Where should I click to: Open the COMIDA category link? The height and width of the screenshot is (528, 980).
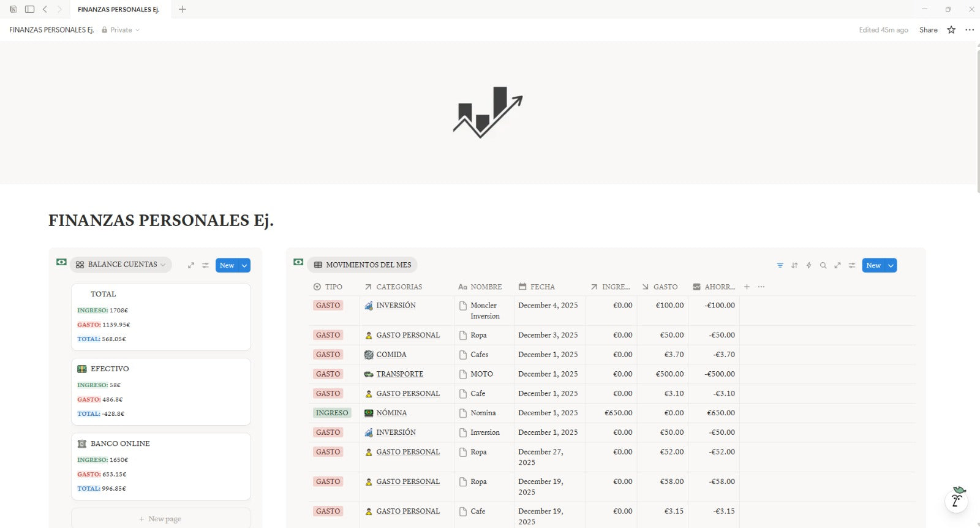click(391, 354)
